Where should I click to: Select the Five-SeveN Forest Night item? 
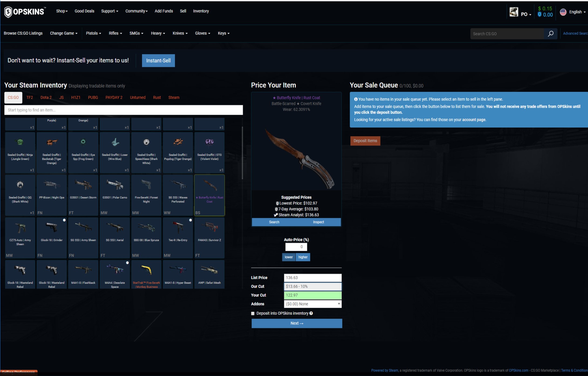pos(146,195)
